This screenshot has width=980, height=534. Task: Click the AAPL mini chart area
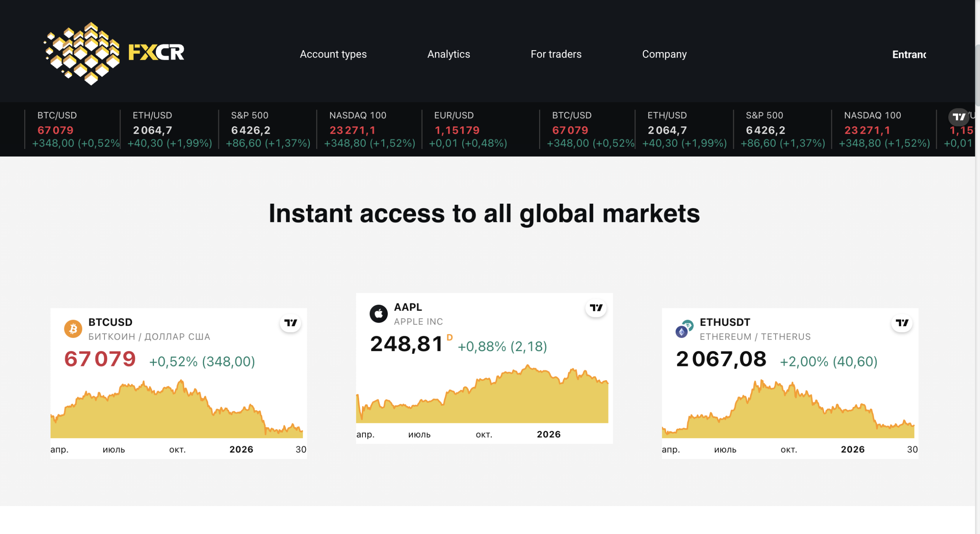[x=482, y=394]
